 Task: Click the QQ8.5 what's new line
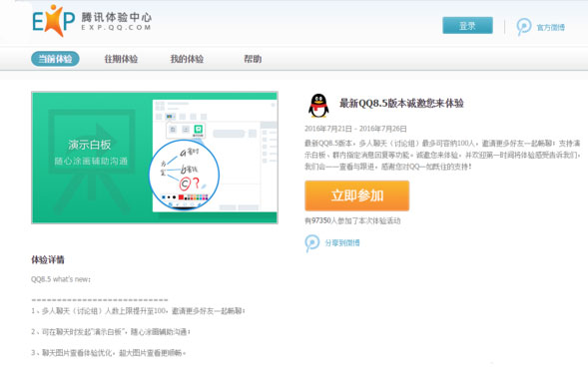point(61,279)
